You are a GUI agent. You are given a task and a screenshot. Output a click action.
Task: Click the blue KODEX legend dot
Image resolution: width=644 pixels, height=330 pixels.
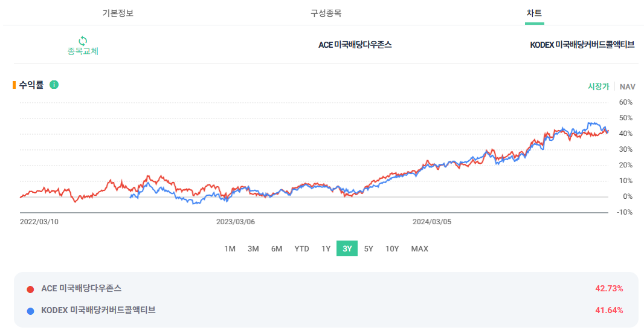30,311
